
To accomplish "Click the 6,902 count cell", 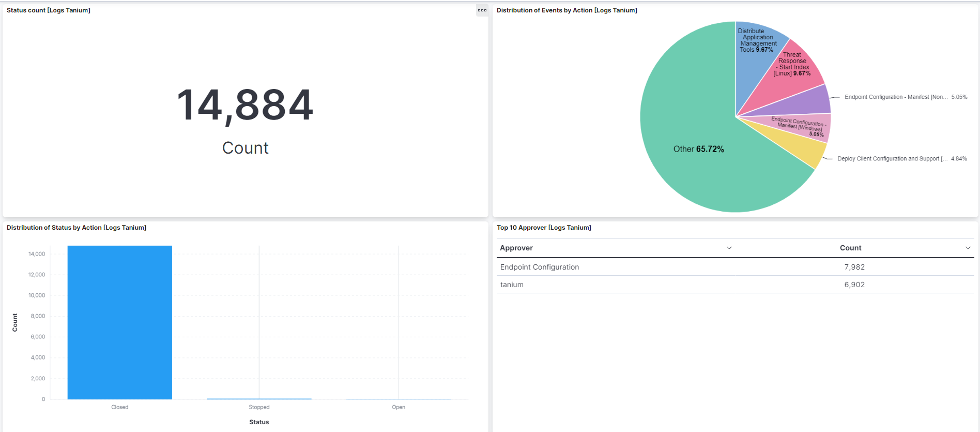I will pos(854,285).
